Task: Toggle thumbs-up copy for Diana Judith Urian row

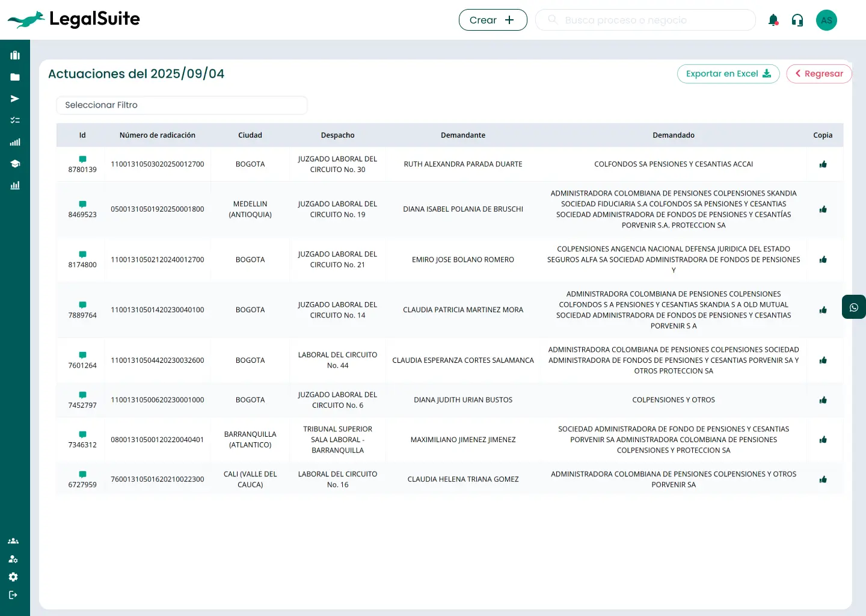Action: [823, 400]
